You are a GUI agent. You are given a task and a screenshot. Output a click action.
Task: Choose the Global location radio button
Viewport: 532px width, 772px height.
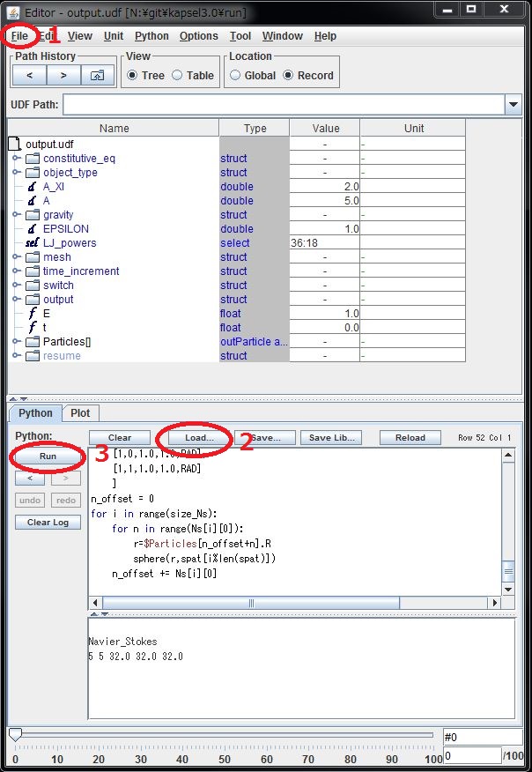pyautogui.click(x=235, y=76)
